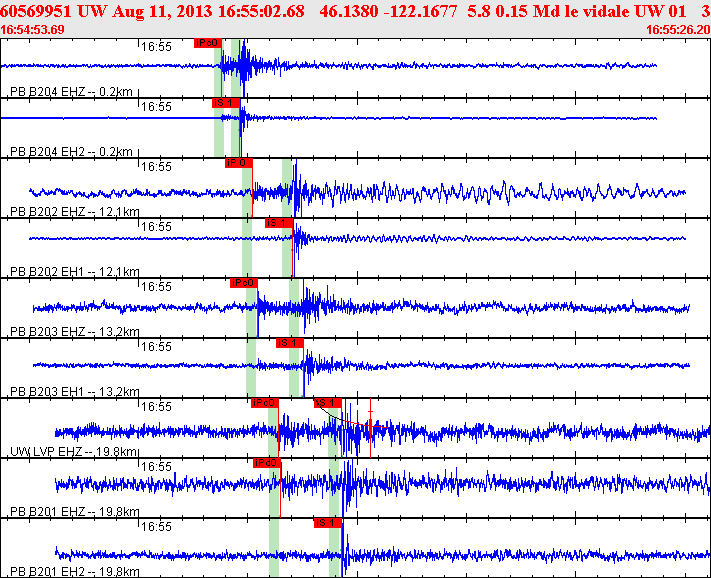Select the iS 1 marker on B202 EH1
The image size is (711, 578).
(x=279, y=223)
